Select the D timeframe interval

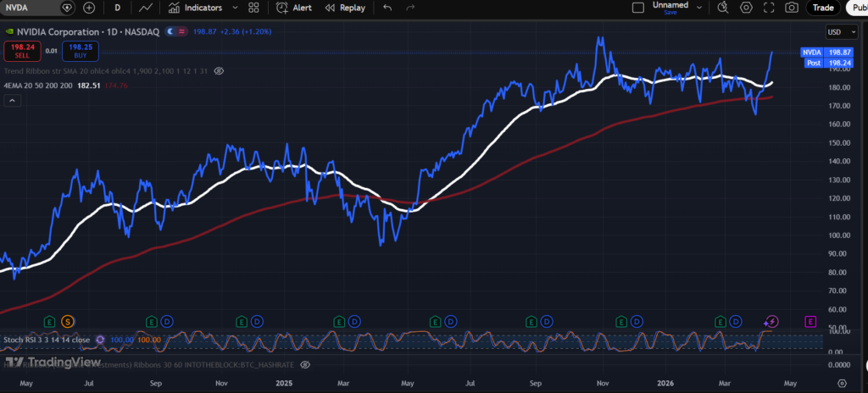click(x=118, y=8)
